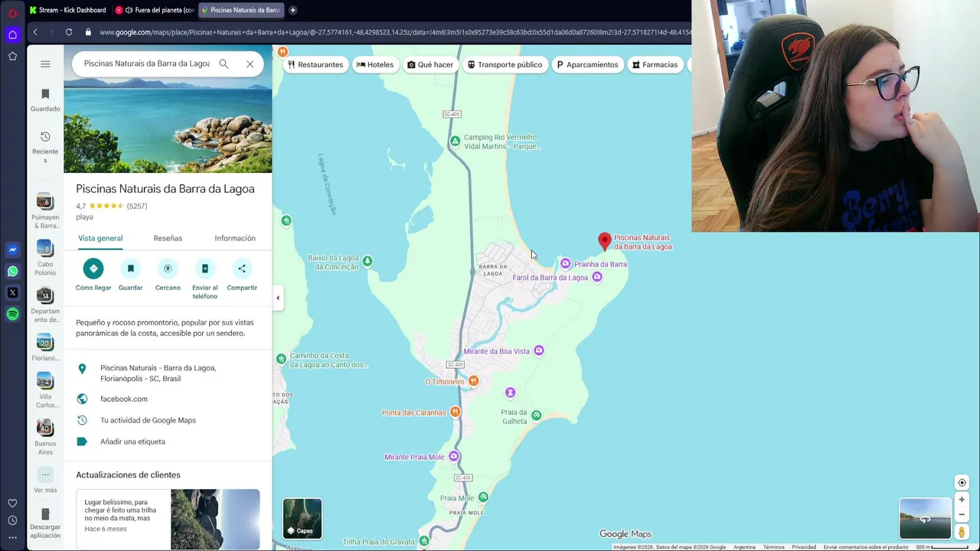Screen dimensions: 980x551
Task: Filter map by Aparcamientos
Action: [587, 64]
